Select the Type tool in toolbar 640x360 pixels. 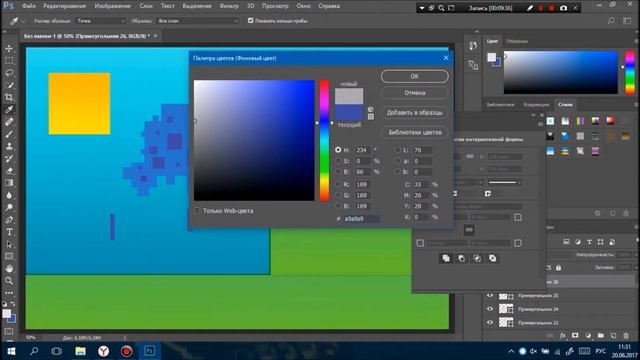[9, 232]
